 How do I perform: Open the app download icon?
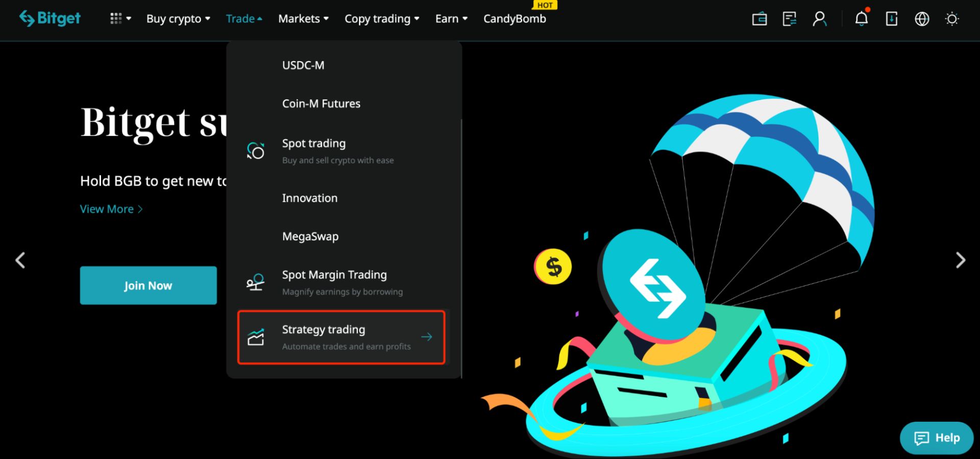coord(891,19)
